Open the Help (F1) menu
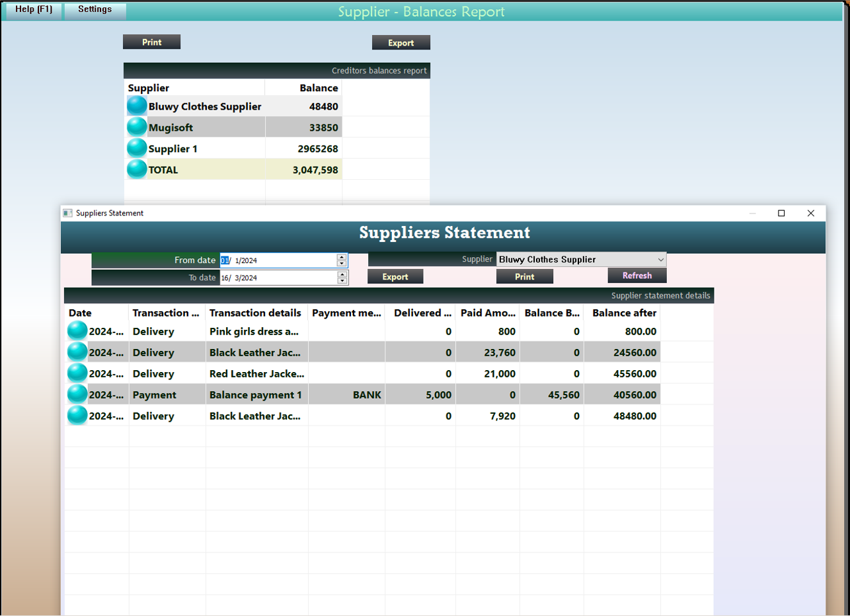The image size is (850, 616). click(x=33, y=10)
